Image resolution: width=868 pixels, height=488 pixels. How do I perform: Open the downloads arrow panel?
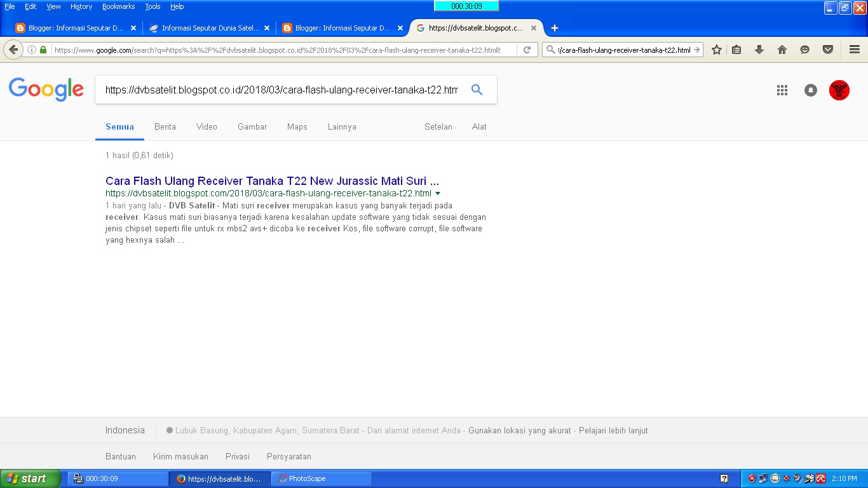coord(759,50)
